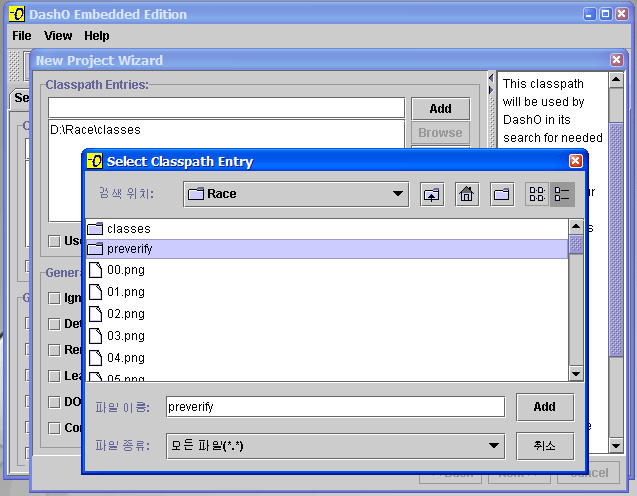The width and height of the screenshot is (637, 496).
Task: Toggle the checkbox beginning with Us
Action: (54, 241)
